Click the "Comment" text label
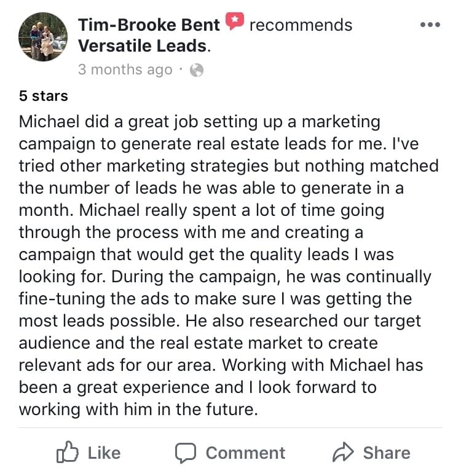This screenshot has height=476, width=461. 245,453
